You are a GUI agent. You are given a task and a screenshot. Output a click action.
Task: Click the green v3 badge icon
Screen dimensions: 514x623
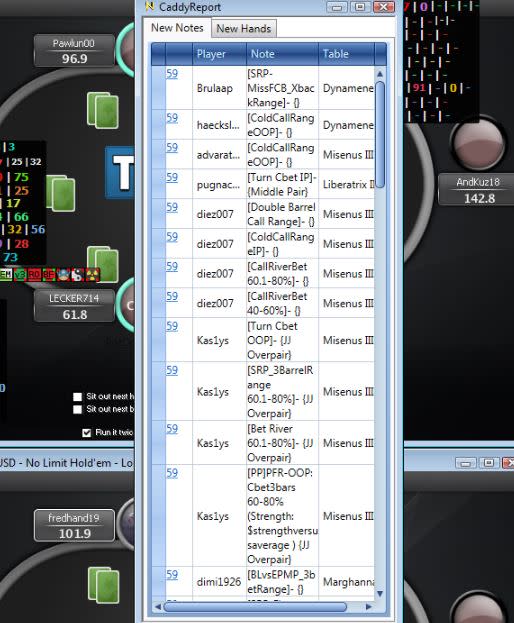20,274
